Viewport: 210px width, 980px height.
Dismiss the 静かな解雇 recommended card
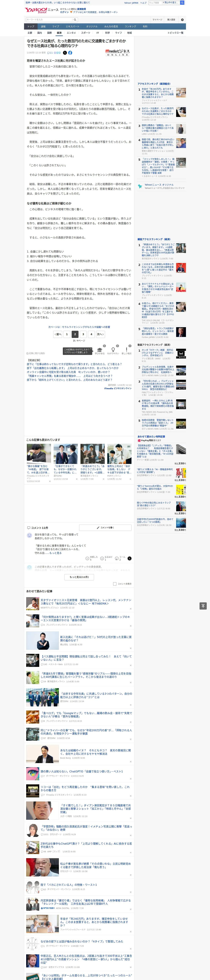pos(50,481)
